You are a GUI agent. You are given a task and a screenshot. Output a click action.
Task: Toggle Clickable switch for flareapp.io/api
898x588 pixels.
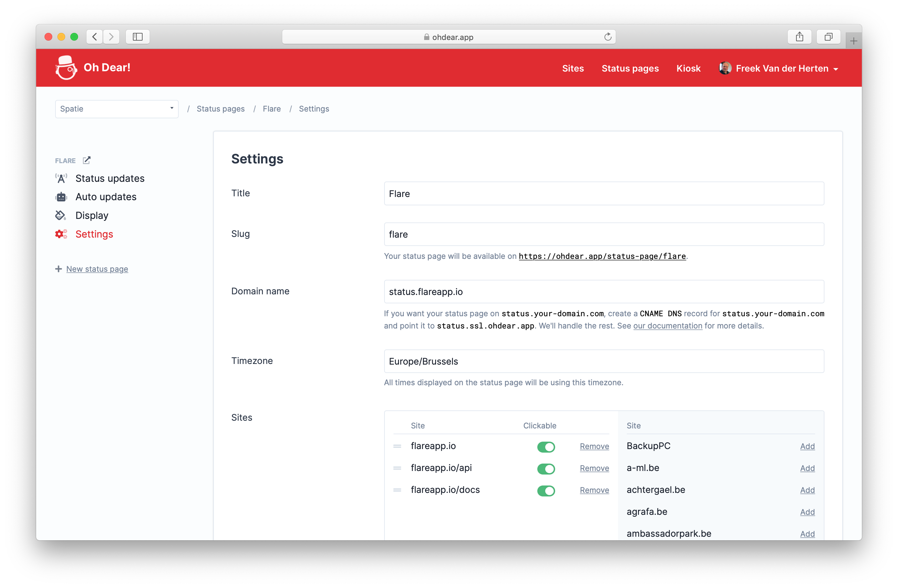(546, 469)
